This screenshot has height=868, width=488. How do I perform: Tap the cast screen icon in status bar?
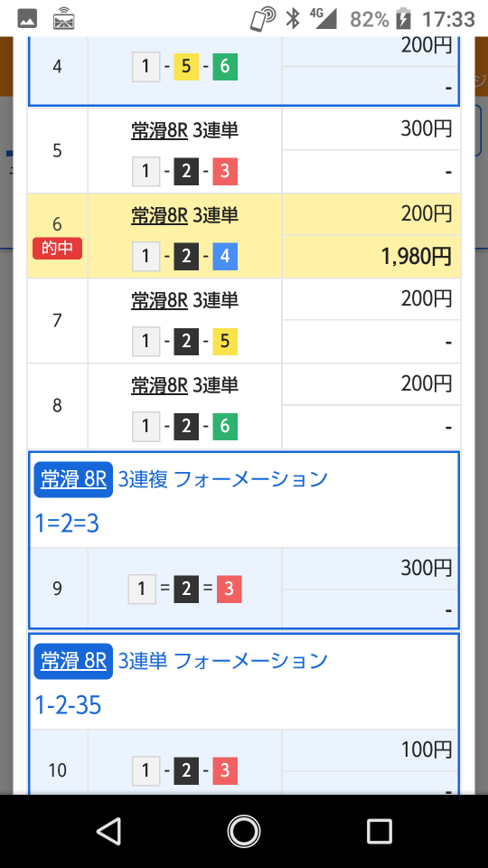pyautogui.click(x=63, y=19)
